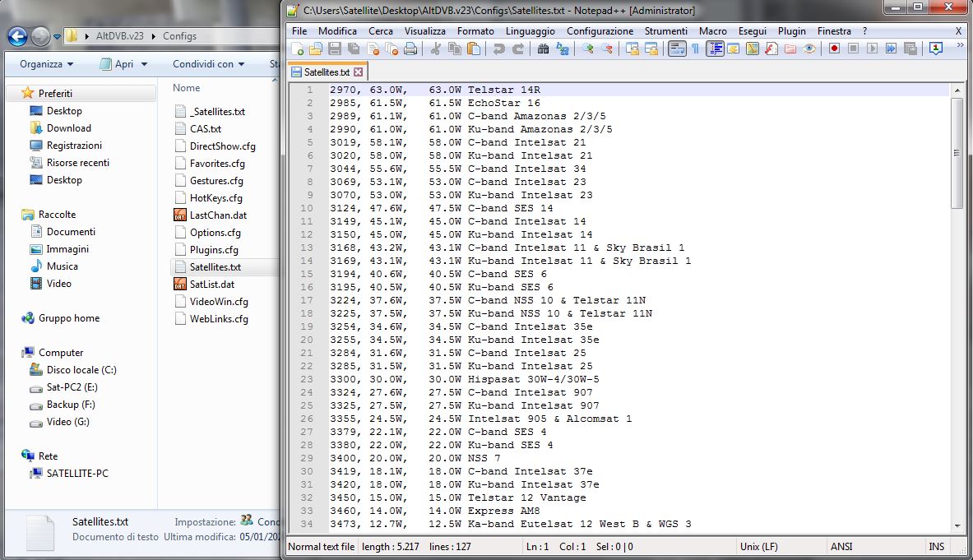Toggle the Function List panel icon
This screenshot has width=973, height=560.
pyautogui.click(x=771, y=49)
